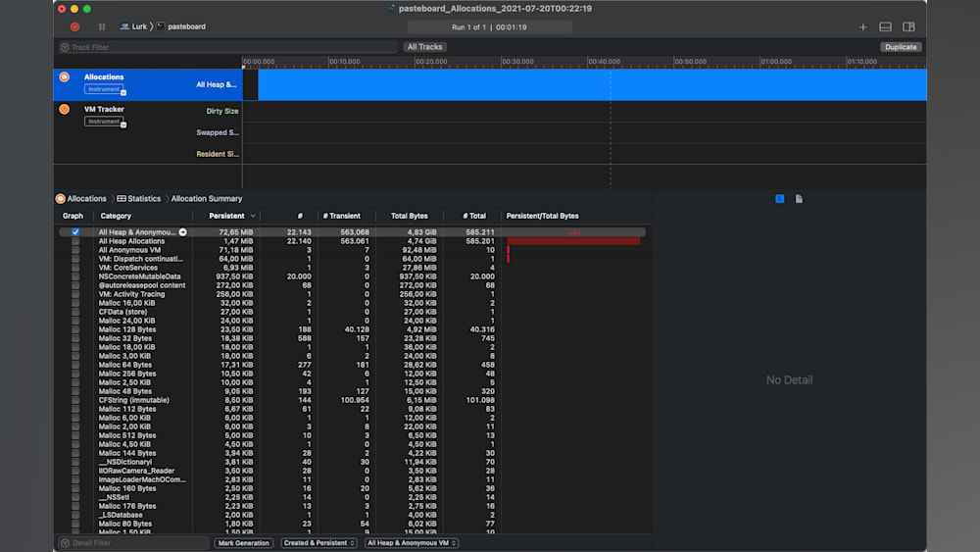
Task: Click the 00:40.000 timeline marker
Action: pos(604,62)
